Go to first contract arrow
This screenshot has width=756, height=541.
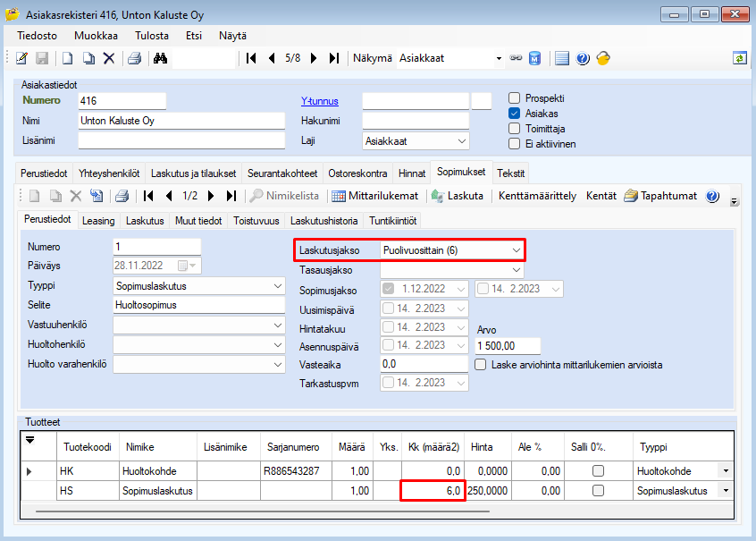(x=148, y=196)
